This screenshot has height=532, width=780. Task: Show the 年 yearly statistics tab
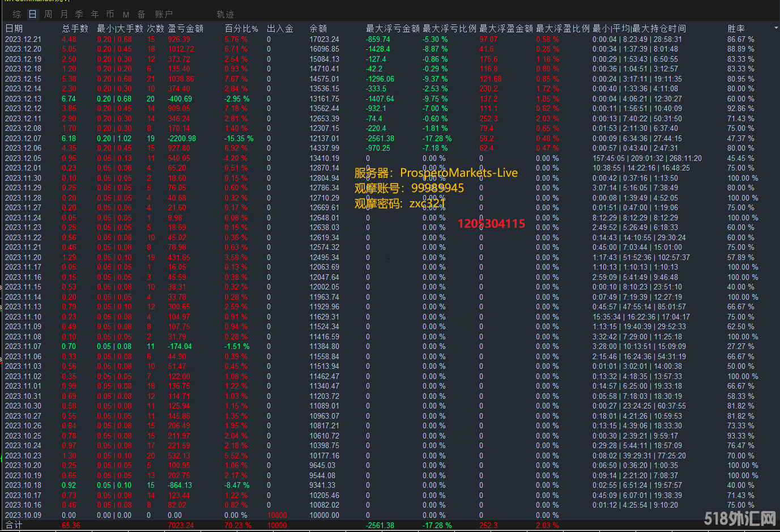[95, 14]
